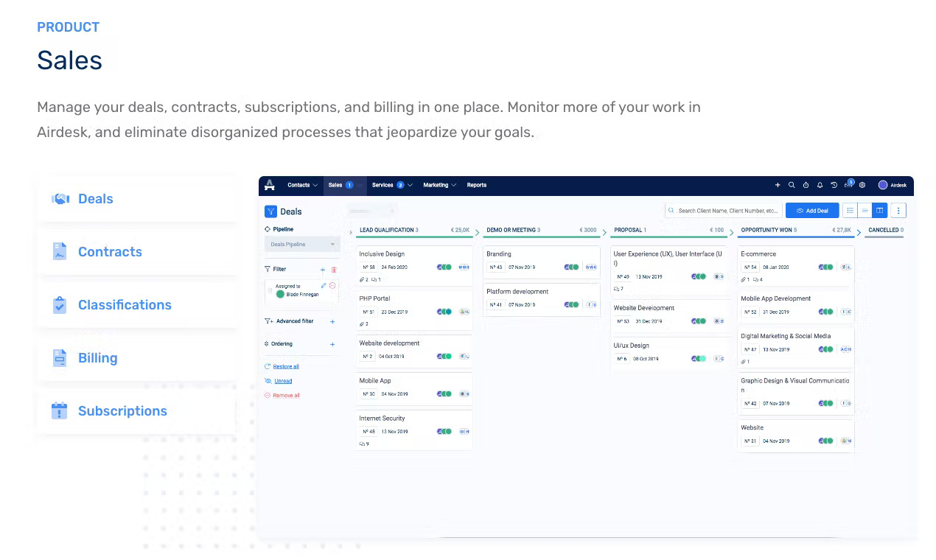Screen dimensions: 936x560
Task: Toggle the list view layout
Action: click(851, 210)
